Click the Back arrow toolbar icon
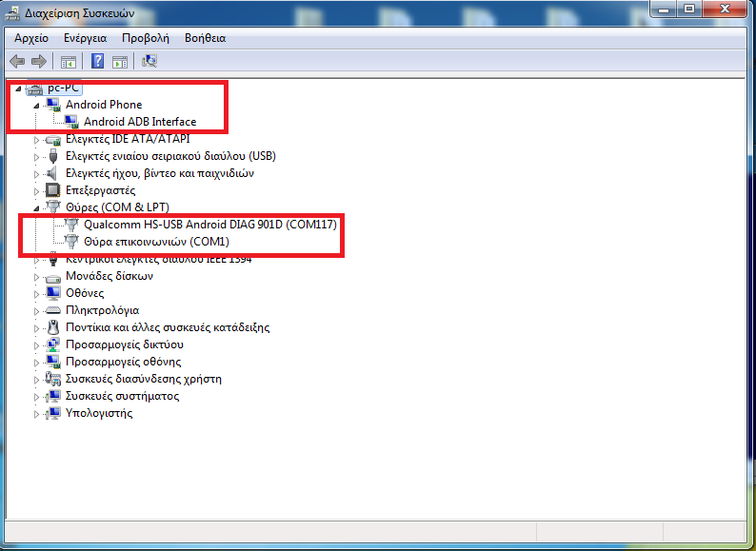 (x=17, y=61)
